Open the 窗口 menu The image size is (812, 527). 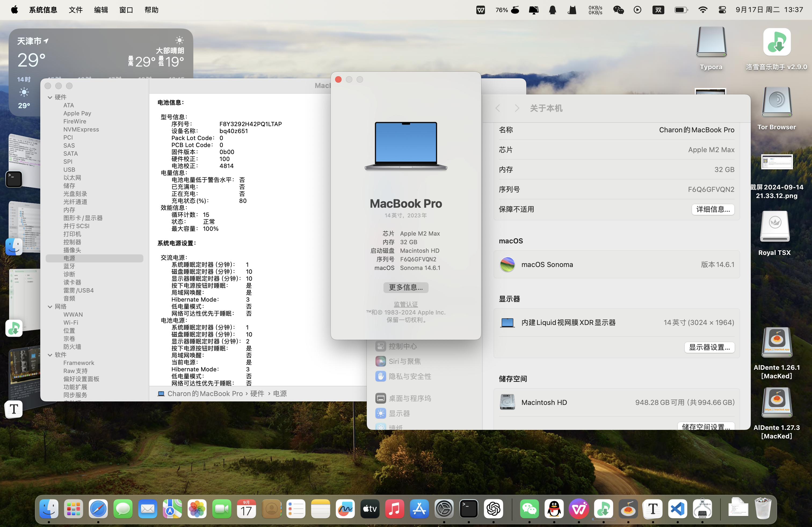tap(126, 10)
